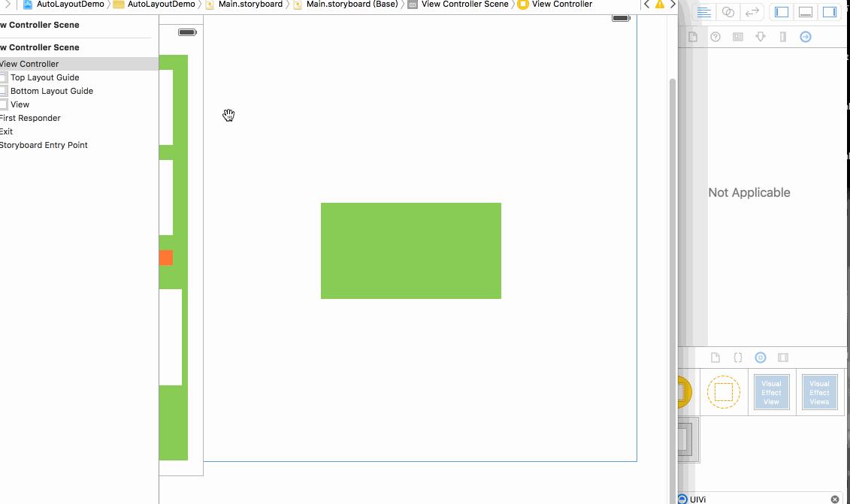Clear the library search filter
This screenshot has height=504, width=850.
pos(835,499)
